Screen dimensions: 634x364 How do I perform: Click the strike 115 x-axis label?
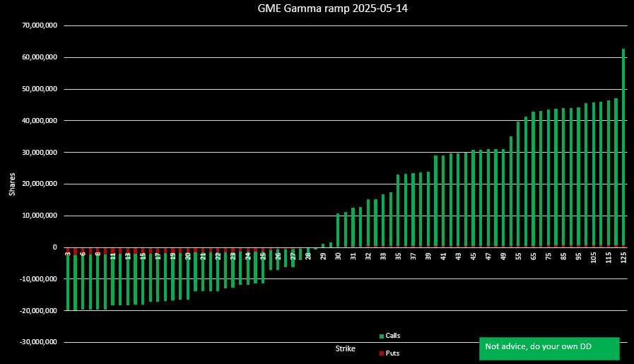609,257
